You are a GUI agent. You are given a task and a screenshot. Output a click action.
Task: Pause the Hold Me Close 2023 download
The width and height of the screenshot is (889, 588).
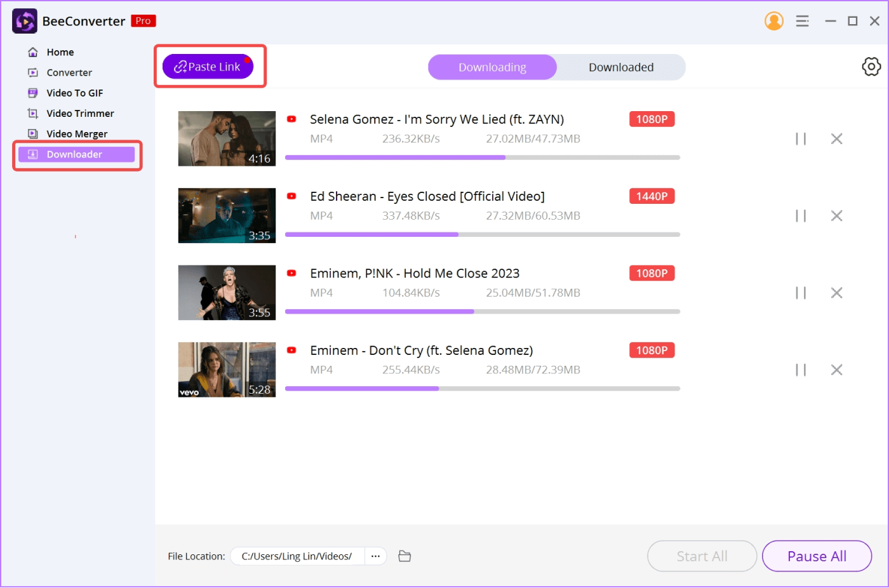(x=801, y=293)
